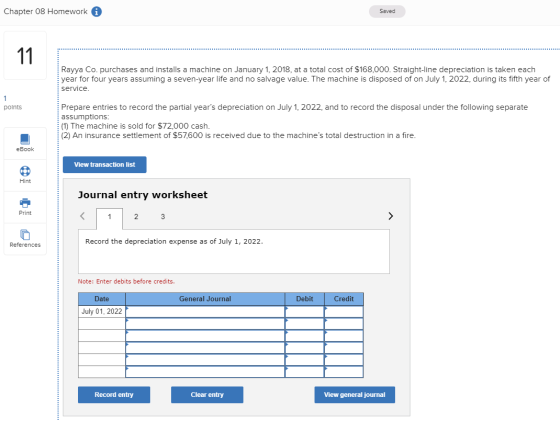Open General Journal account dropdown in third row
560x421 pixels.
click(205, 336)
